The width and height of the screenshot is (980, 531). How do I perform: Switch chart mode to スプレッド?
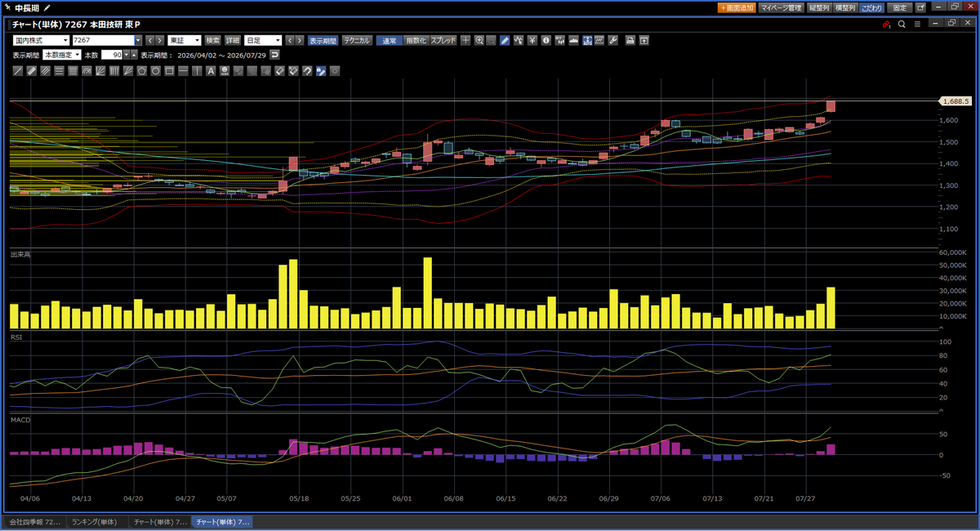(x=443, y=40)
